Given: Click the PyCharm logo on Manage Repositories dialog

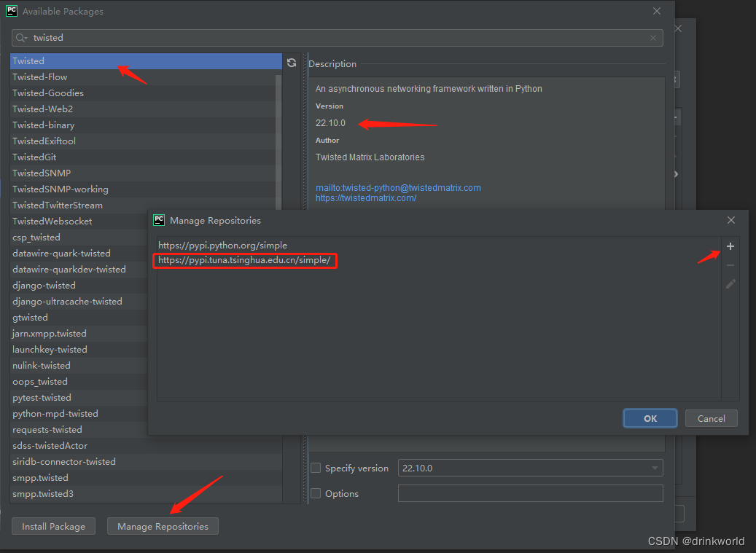Looking at the screenshot, I should point(159,219).
